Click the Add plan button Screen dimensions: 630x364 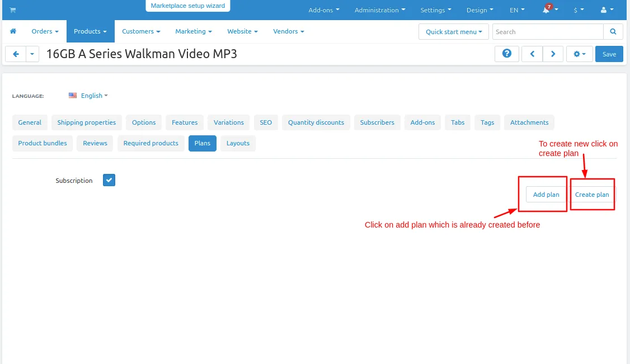(x=546, y=195)
